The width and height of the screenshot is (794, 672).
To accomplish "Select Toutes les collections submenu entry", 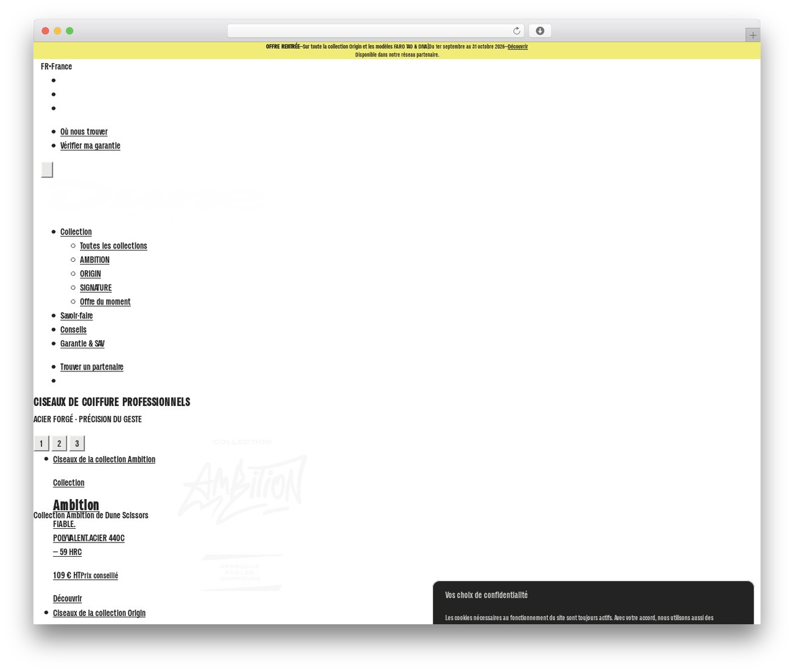I will [x=114, y=246].
